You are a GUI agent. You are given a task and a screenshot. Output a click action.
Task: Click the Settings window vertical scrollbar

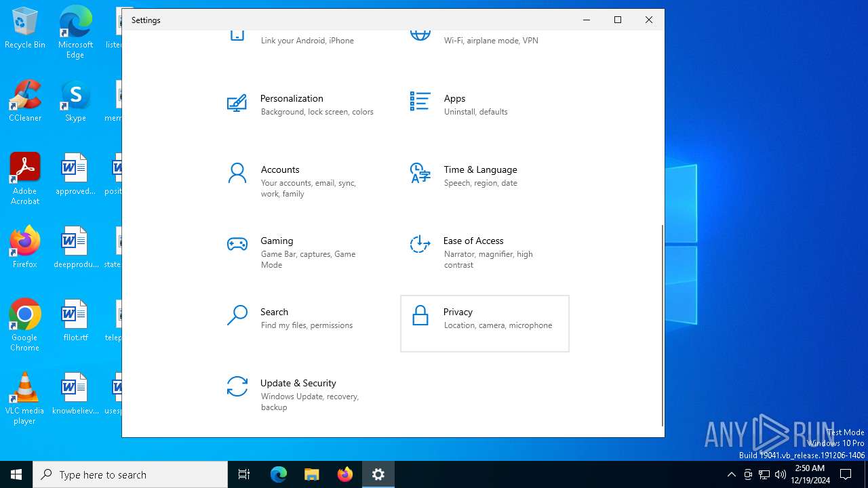[x=662, y=325]
